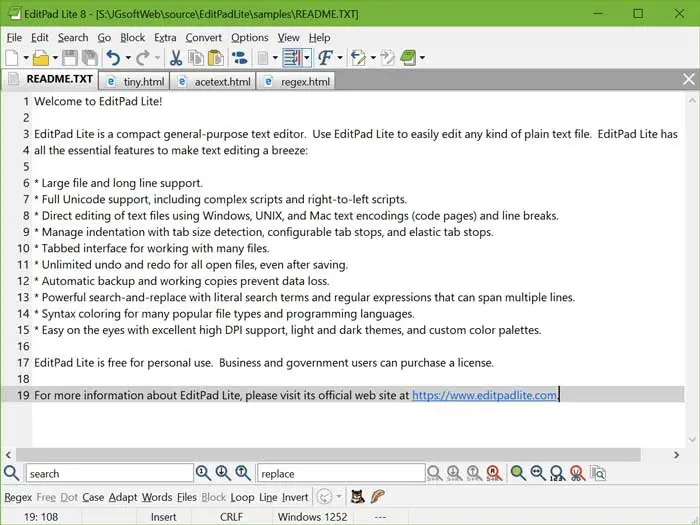Image resolution: width=700 pixels, height=525 pixels.
Task: Click the replace text input field
Action: tap(341, 473)
